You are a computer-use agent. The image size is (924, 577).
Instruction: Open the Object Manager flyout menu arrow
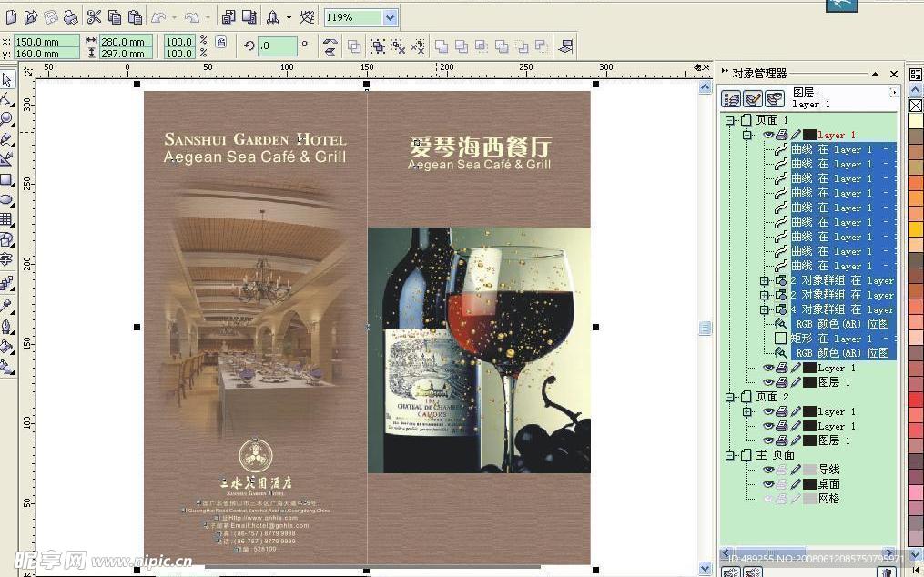pos(895,93)
